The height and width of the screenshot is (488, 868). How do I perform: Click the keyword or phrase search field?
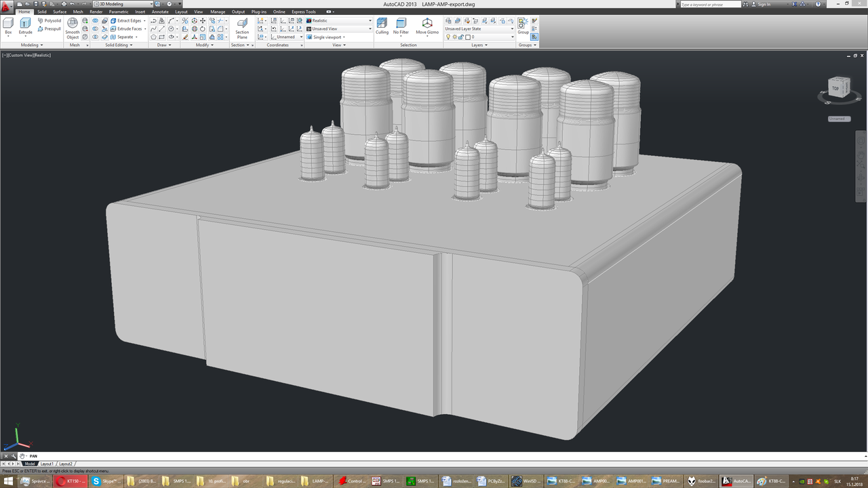point(709,4)
